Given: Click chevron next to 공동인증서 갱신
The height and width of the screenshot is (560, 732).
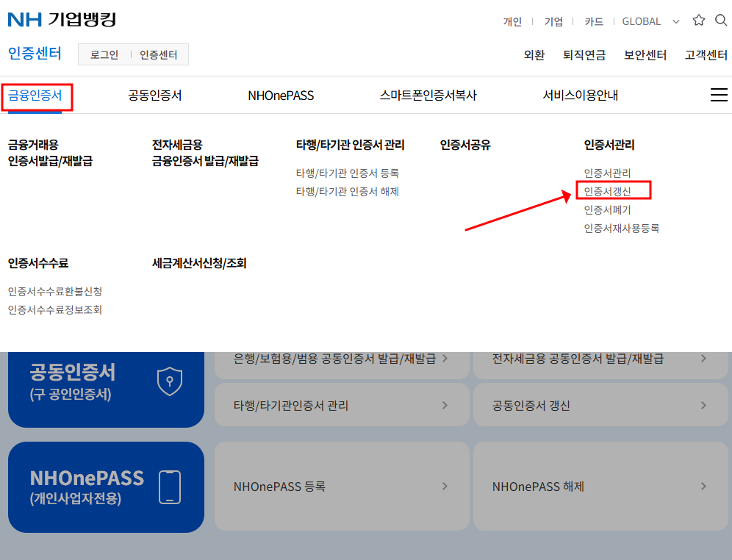Looking at the screenshot, I should [703, 405].
